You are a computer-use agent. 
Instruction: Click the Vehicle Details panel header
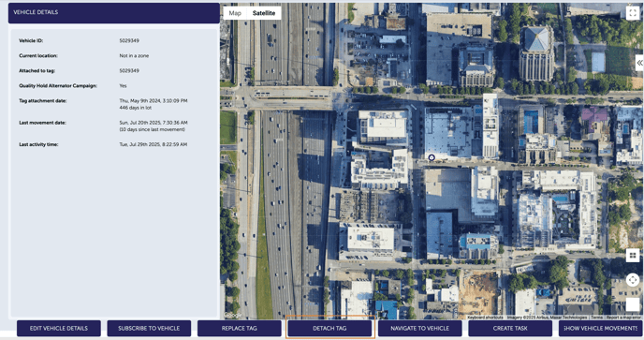tap(114, 13)
